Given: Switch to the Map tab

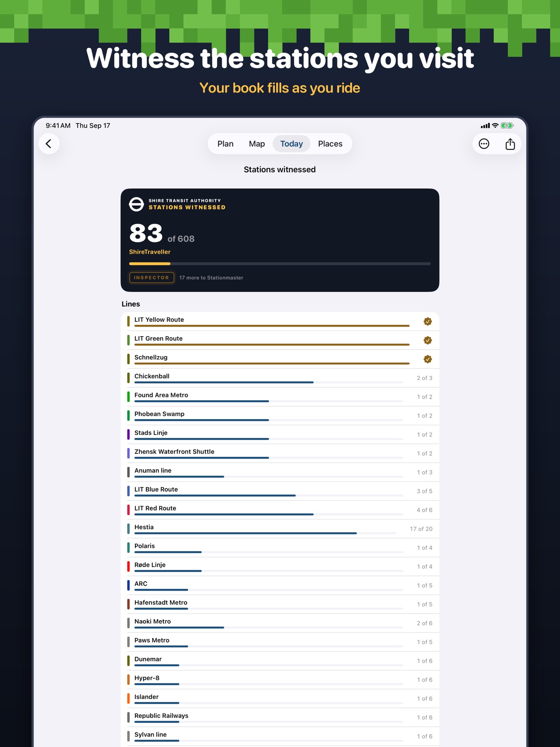Looking at the screenshot, I should pyautogui.click(x=257, y=144).
